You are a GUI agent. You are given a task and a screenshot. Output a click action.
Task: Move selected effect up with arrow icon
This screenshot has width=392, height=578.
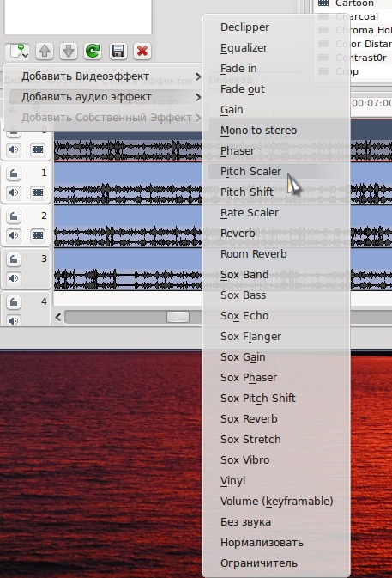pyautogui.click(x=45, y=51)
